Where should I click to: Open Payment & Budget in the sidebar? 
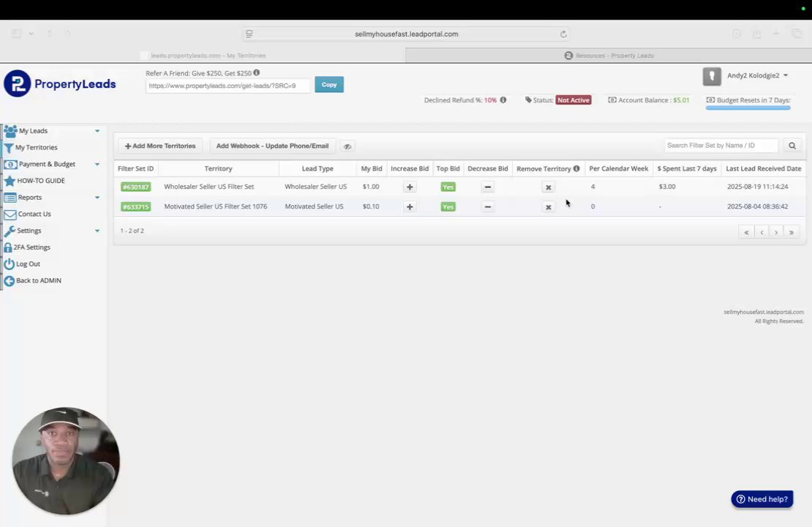click(47, 164)
